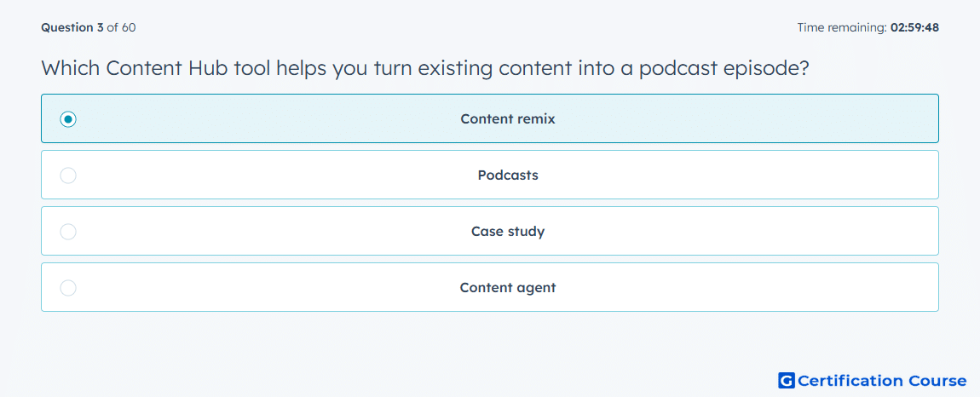Mark the Content agent radio button
980x397 pixels.
coord(68,288)
